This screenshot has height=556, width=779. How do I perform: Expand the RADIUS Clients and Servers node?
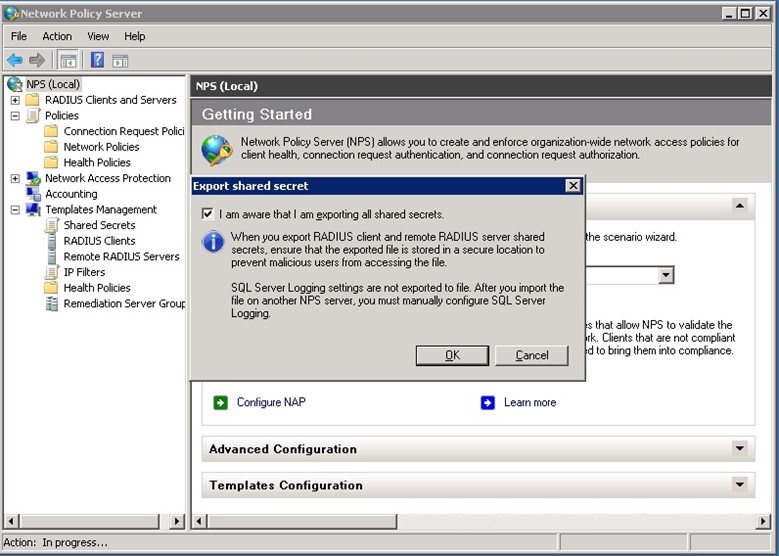pyautogui.click(x=15, y=100)
